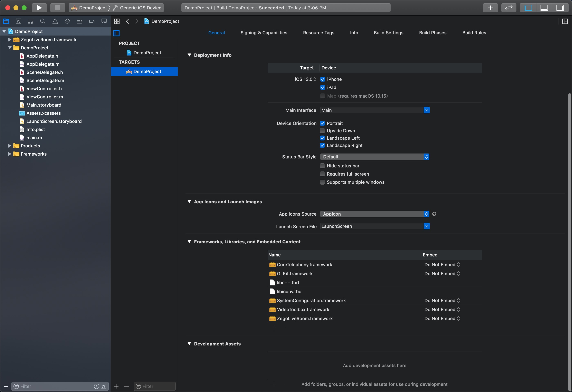The width and height of the screenshot is (572, 392).
Task: Collapse the Deployment Info section
Action: pos(189,55)
